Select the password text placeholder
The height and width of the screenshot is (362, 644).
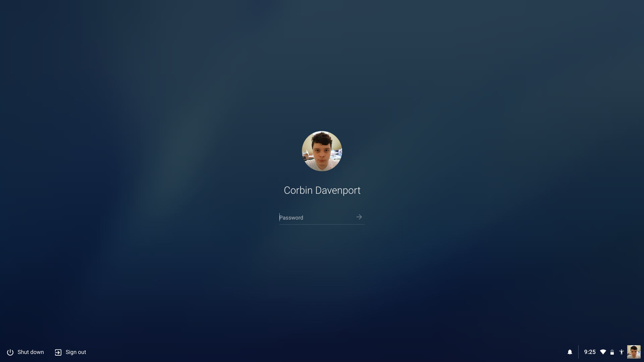pyautogui.click(x=291, y=217)
